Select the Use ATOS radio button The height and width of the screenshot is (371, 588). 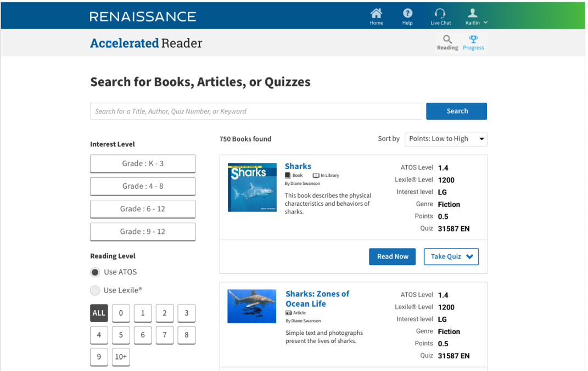click(x=96, y=272)
